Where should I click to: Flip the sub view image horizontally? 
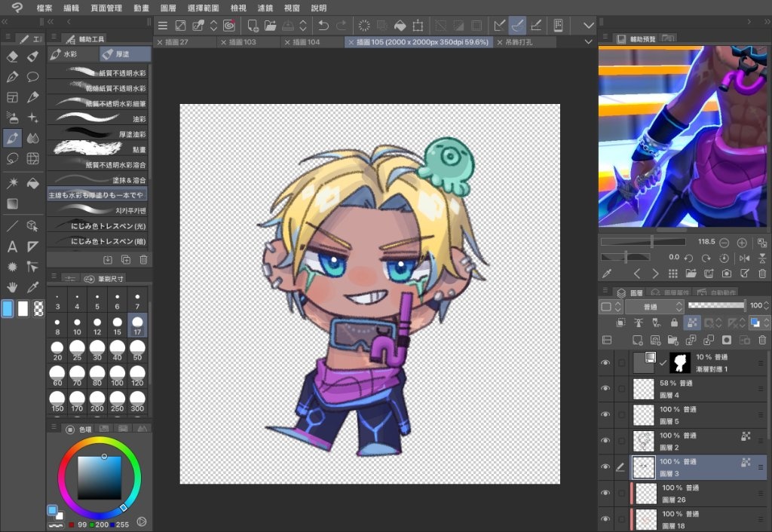click(x=744, y=258)
